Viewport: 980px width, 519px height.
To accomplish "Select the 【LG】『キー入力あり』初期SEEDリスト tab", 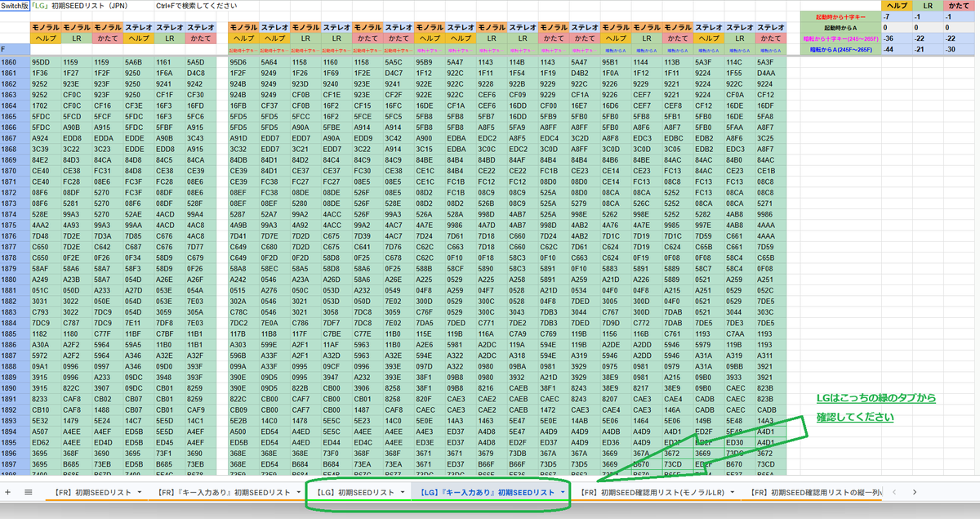I will coord(488,492).
